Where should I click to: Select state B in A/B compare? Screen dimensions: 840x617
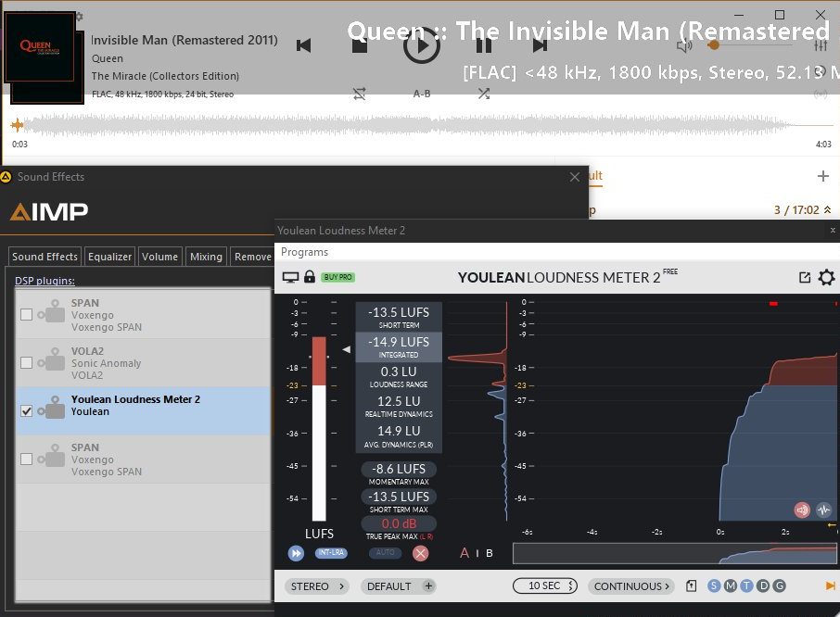[490, 553]
